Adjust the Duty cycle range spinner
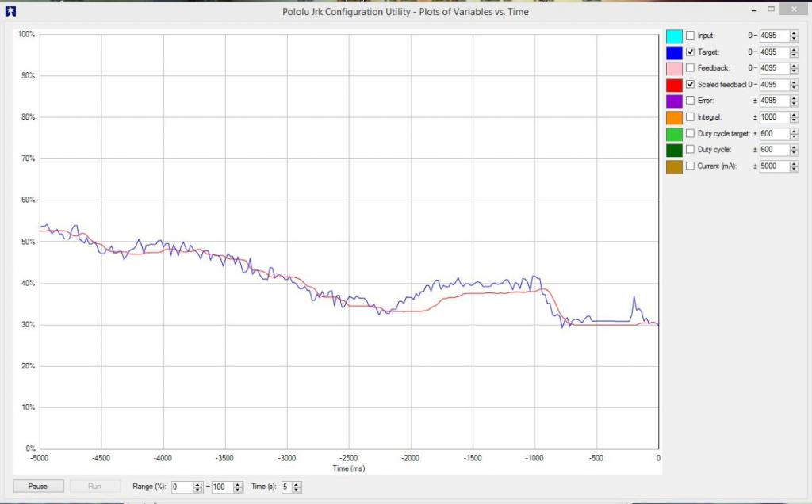The width and height of the screenshot is (812, 504). point(794,150)
